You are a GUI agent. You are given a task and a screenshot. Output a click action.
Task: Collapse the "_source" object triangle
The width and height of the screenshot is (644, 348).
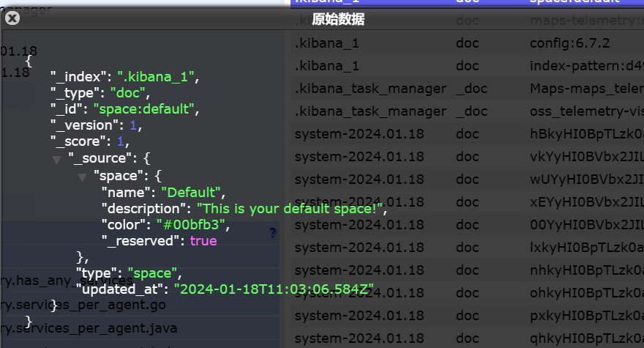[x=56, y=160]
